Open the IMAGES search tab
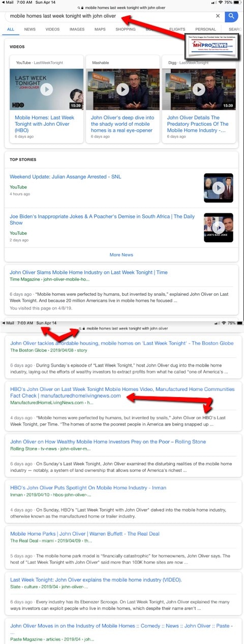The height and width of the screenshot is (644, 244). pos(77,30)
